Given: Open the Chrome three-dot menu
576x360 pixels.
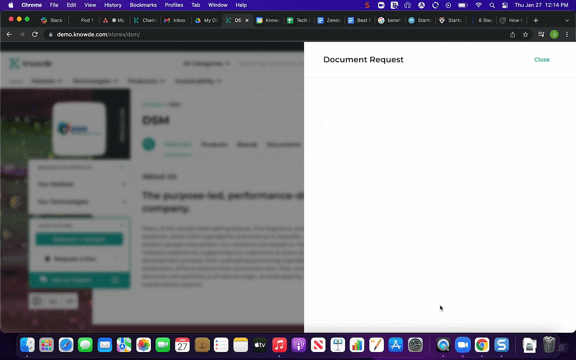Looking at the screenshot, I should click(x=567, y=35).
